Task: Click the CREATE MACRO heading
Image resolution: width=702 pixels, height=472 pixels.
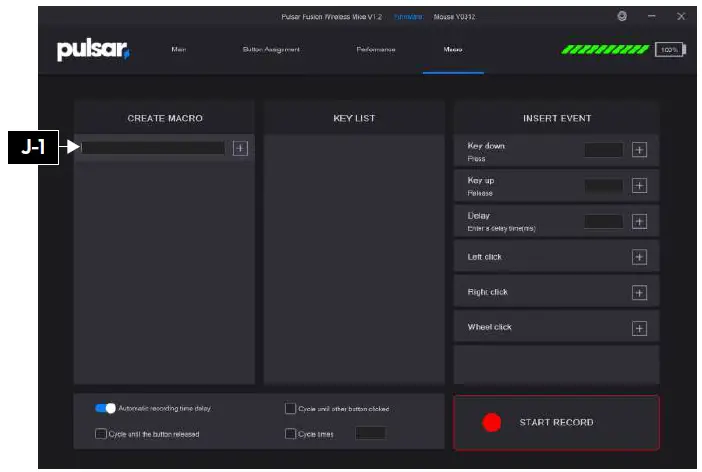Action: [x=165, y=118]
